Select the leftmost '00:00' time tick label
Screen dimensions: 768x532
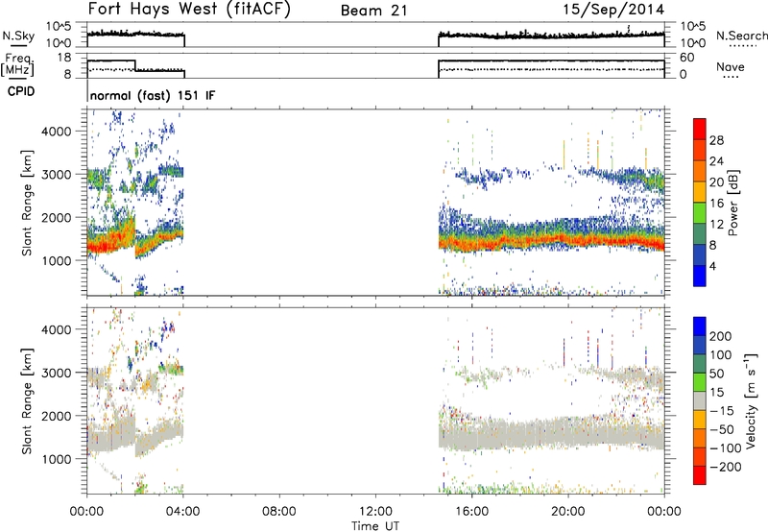tap(86, 512)
